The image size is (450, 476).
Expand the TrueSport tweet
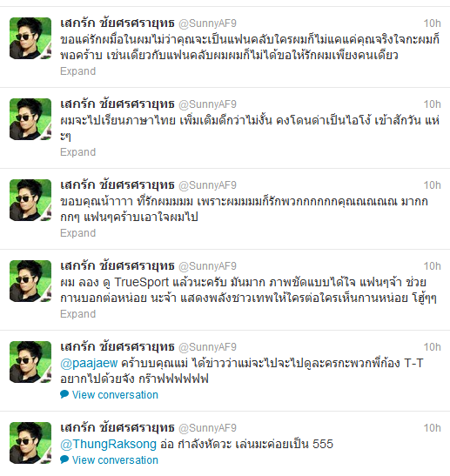tap(77, 313)
